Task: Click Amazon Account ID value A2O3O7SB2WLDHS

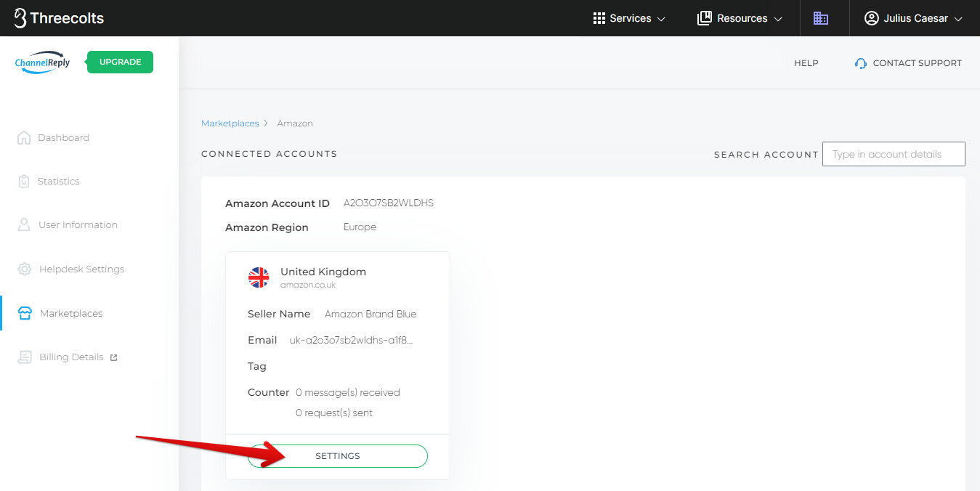Action: 389,203
